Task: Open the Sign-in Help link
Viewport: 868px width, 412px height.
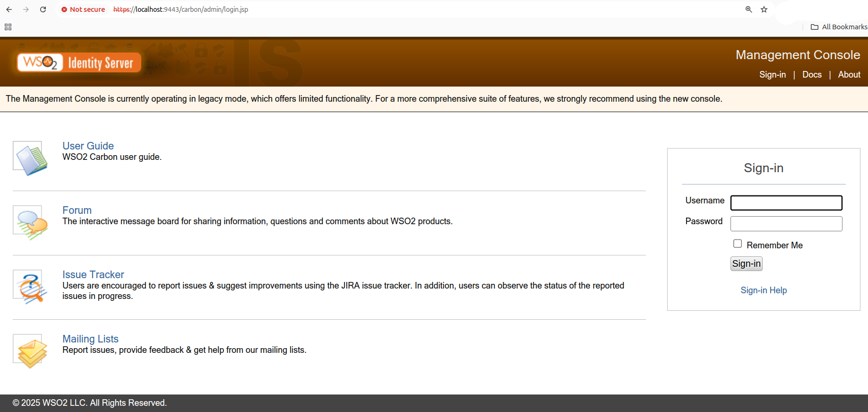Action: pyautogui.click(x=764, y=290)
